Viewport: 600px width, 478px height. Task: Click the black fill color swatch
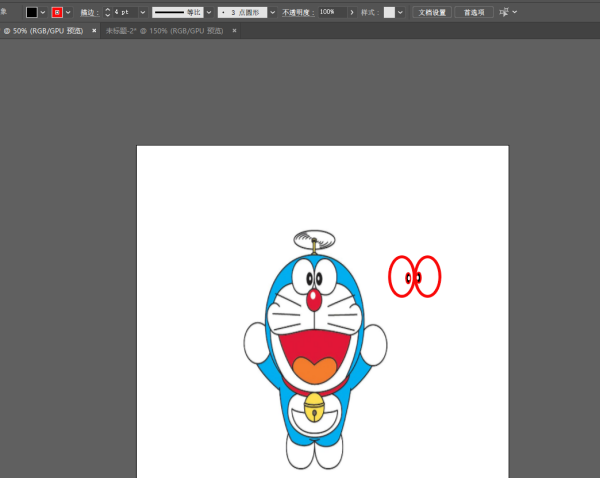32,12
